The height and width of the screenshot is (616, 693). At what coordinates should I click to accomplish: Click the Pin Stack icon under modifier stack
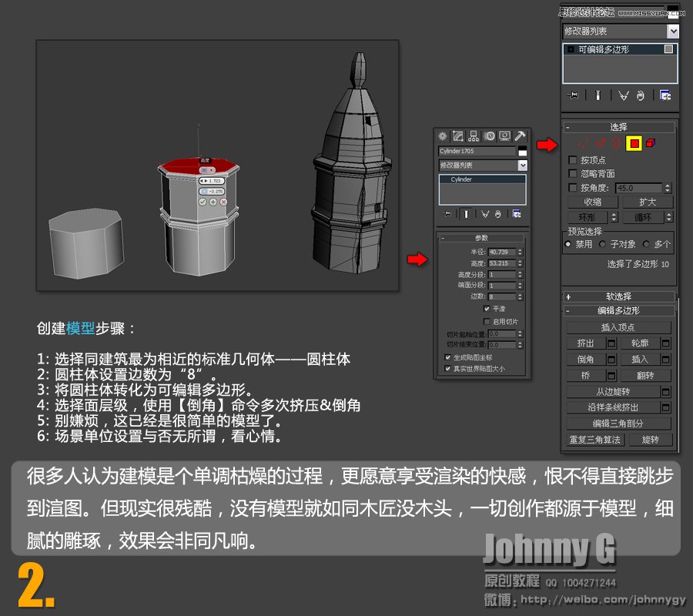(572, 95)
